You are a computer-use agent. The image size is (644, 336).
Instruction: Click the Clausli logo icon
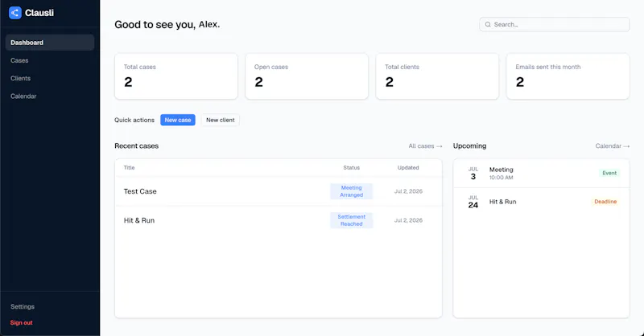[15, 13]
